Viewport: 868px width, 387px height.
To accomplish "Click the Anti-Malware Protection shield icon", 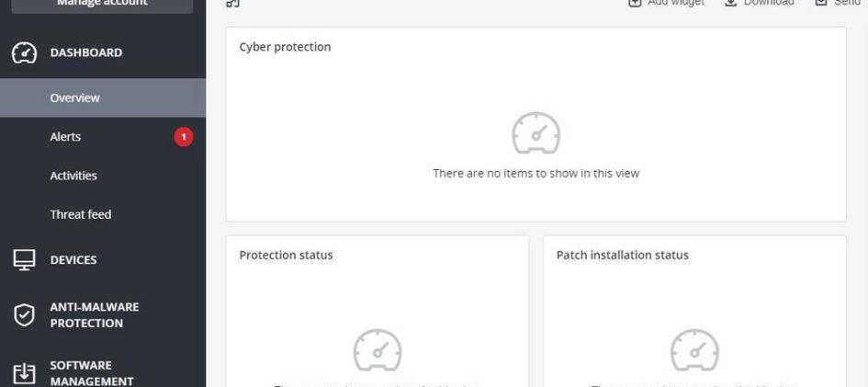I will pos(24,315).
